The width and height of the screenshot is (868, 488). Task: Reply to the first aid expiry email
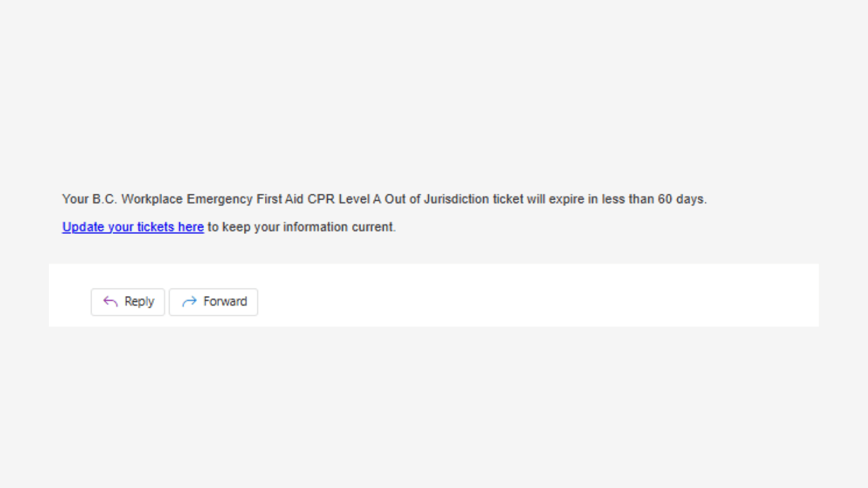(128, 302)
